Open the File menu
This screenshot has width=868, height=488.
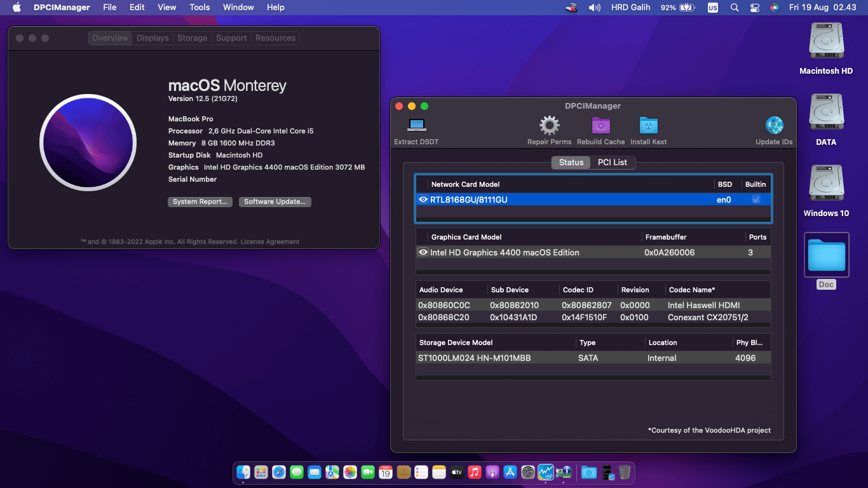(110, 8)
